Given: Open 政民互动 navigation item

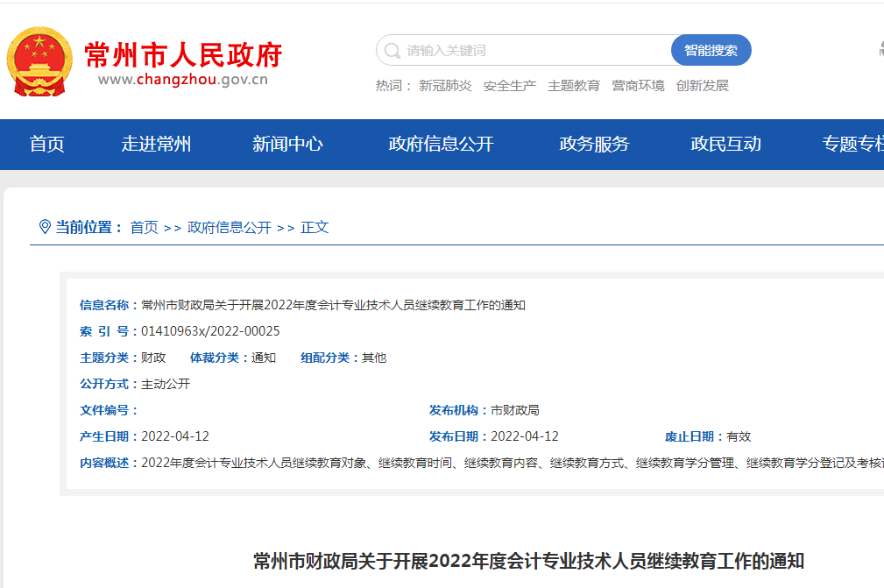Looking at the screenshot, I should (725, 145).
